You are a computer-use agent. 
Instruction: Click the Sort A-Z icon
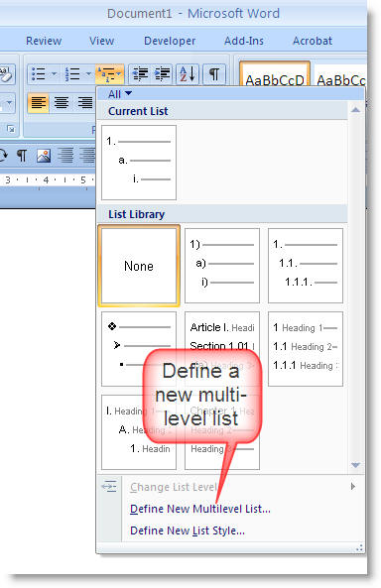(x=187, y=74)
